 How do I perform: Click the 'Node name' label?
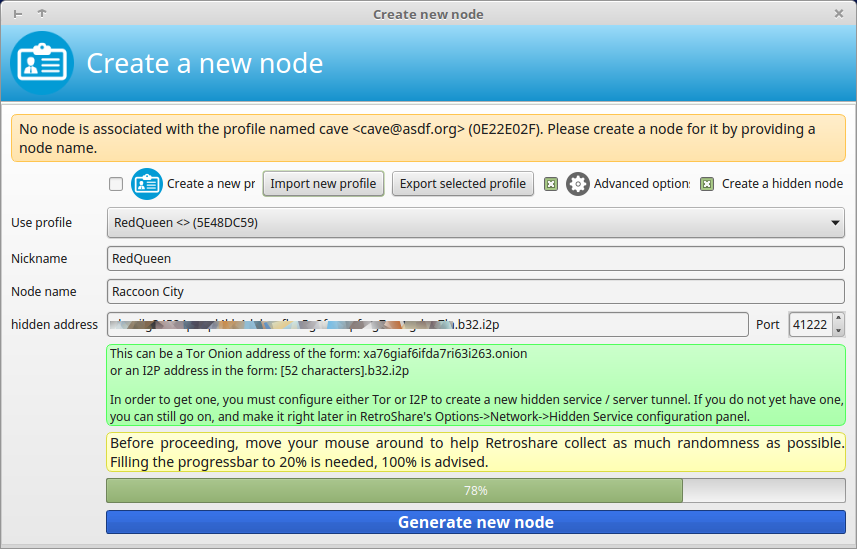tap(44, 291)
